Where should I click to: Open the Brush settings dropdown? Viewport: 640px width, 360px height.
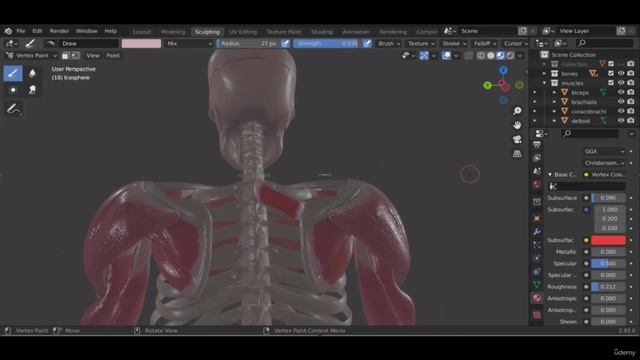(389, 43)
